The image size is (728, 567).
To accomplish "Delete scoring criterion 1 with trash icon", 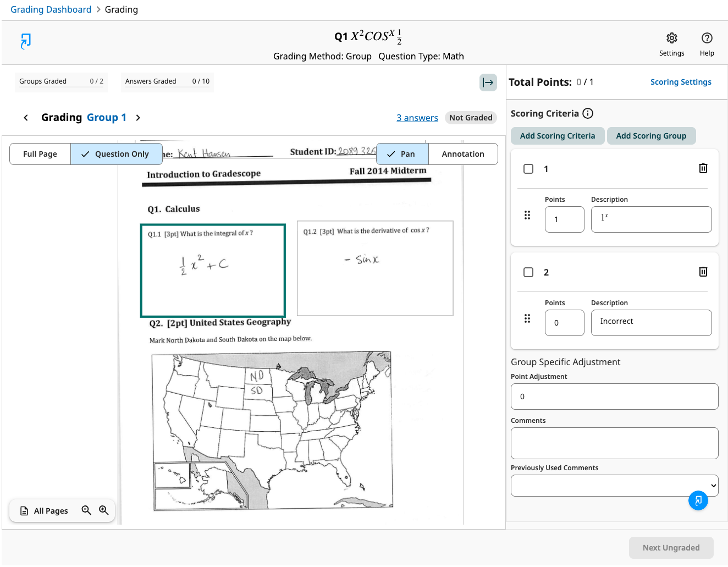I will pyautogui.click(x=703, y=168).
